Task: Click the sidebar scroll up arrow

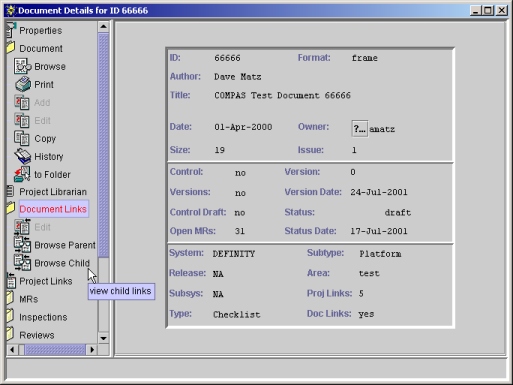Action: point(103,27)
